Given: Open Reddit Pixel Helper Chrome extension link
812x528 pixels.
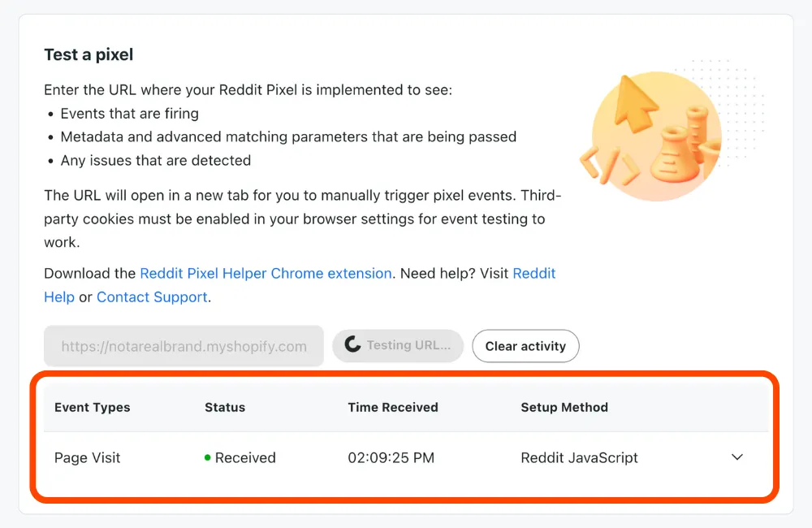Looking at the screenshot, I should tap(266, 273).
